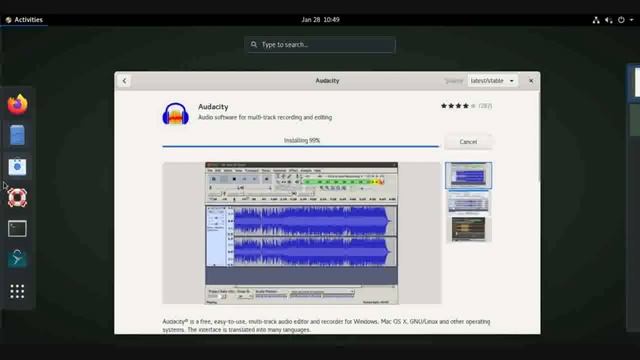The image size is (640, 360).
Task: Click the Audacity description paragraph
Action: coord(326,326)
